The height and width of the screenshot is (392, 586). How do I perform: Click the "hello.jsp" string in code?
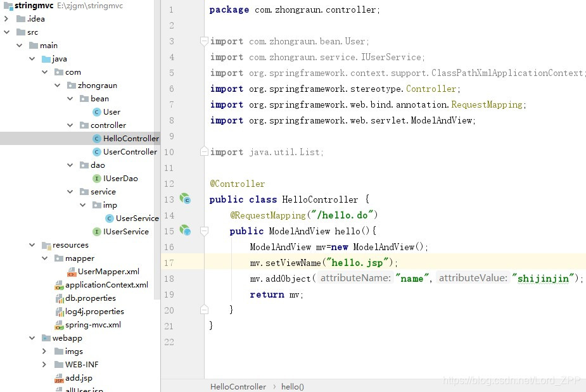click(358, 263)
